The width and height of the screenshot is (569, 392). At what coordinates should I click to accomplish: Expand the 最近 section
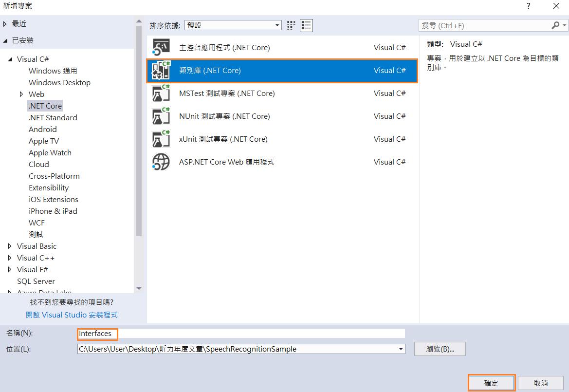(5, 24)
